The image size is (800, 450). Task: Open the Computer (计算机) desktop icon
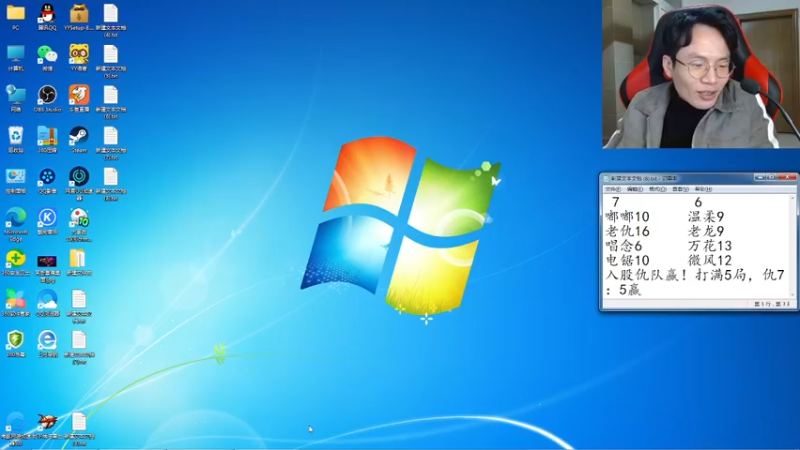pos(16,57)
